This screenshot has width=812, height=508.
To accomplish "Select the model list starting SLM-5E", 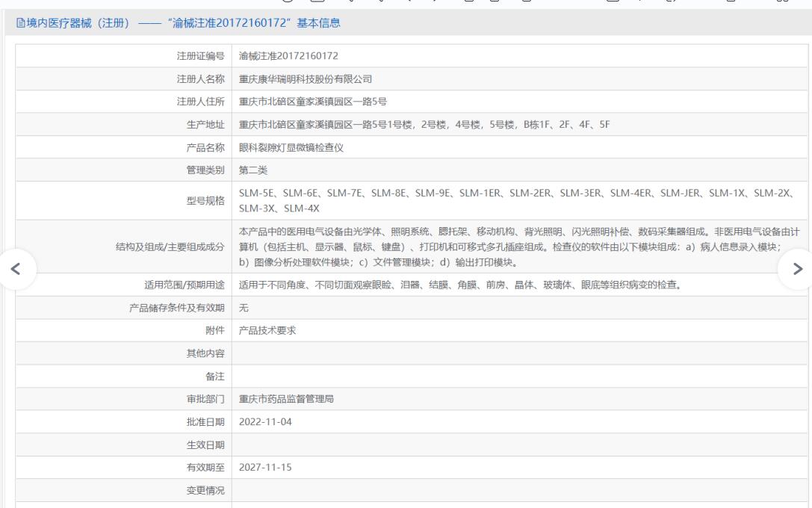I will click(515, 200).
